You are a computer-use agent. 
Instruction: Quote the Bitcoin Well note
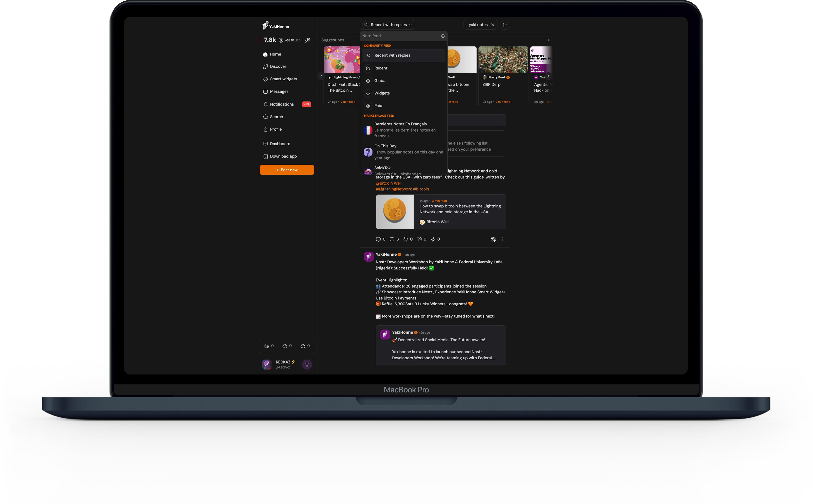(419, 239)
